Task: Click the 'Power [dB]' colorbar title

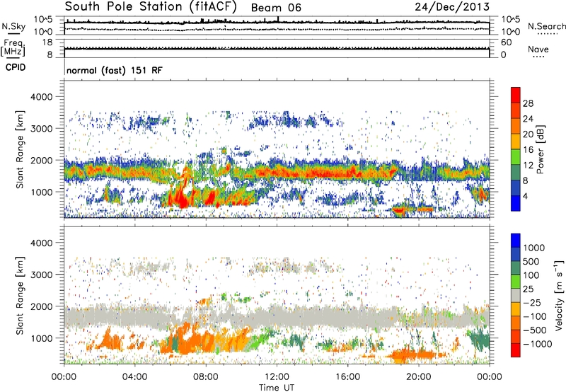Action: pos(540,149)
